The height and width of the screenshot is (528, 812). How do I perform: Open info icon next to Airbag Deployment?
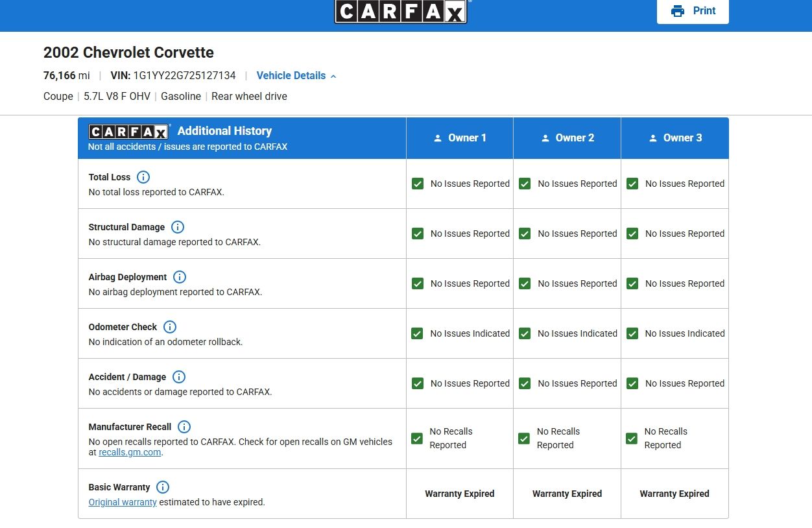(x=180, y=277)
